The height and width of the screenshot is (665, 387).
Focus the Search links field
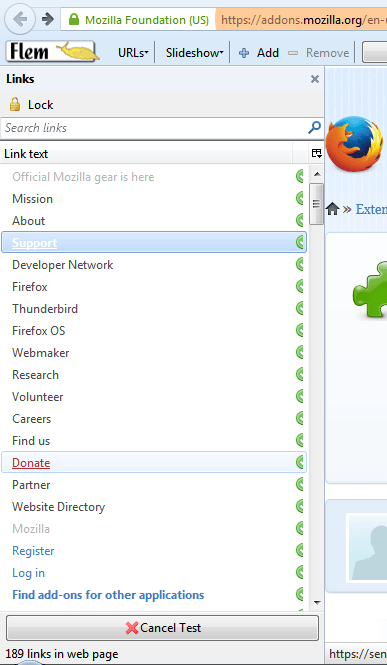tap(155, 128)
